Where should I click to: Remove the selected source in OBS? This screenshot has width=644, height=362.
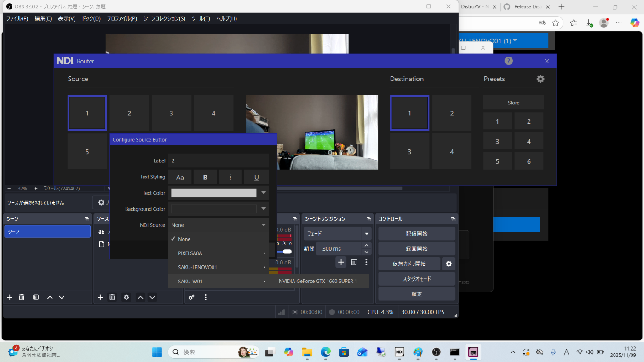point(112,297)
